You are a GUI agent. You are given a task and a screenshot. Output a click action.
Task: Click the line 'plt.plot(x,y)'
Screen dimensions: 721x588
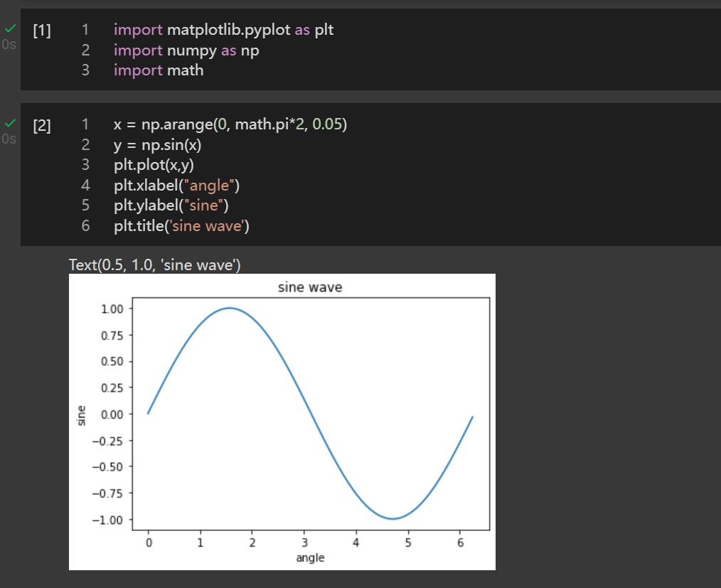[154, 165]
